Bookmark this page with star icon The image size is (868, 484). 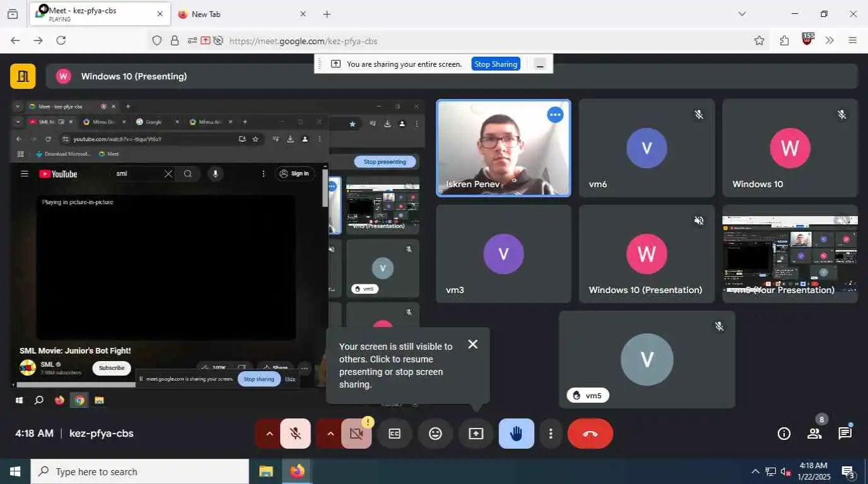tap(759, 40)
